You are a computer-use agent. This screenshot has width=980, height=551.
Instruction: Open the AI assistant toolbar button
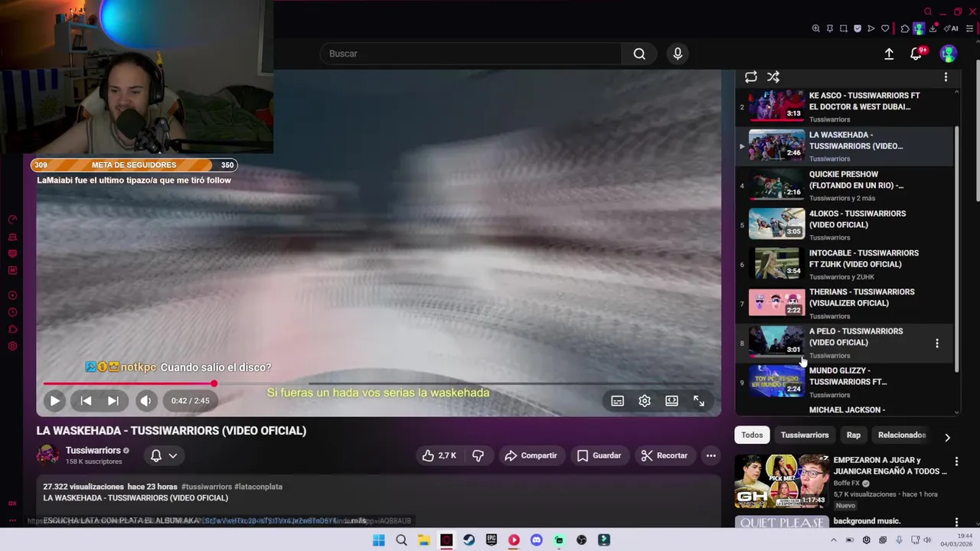point(952,28)
